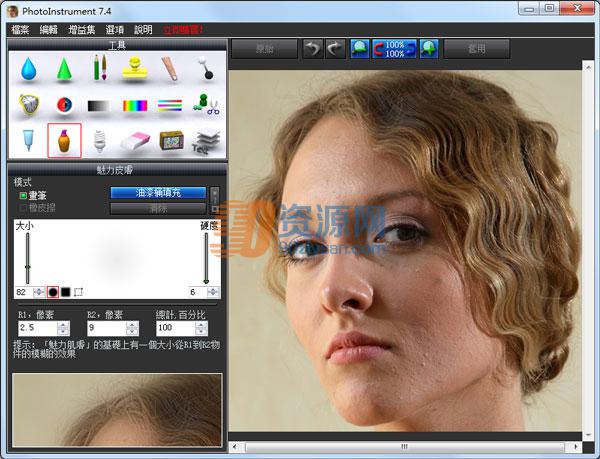Screen dimensions: 600x459
Task: Open the 說明 menu
Action: click(143, 30)
